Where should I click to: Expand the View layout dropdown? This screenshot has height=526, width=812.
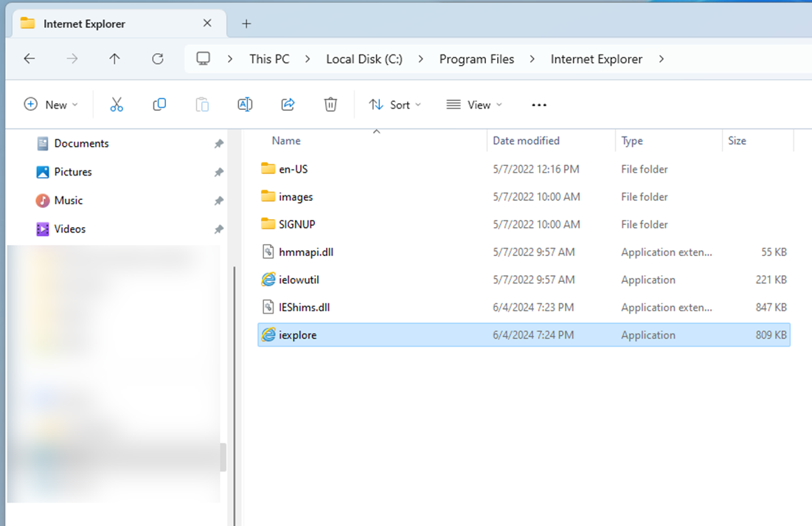474,105
